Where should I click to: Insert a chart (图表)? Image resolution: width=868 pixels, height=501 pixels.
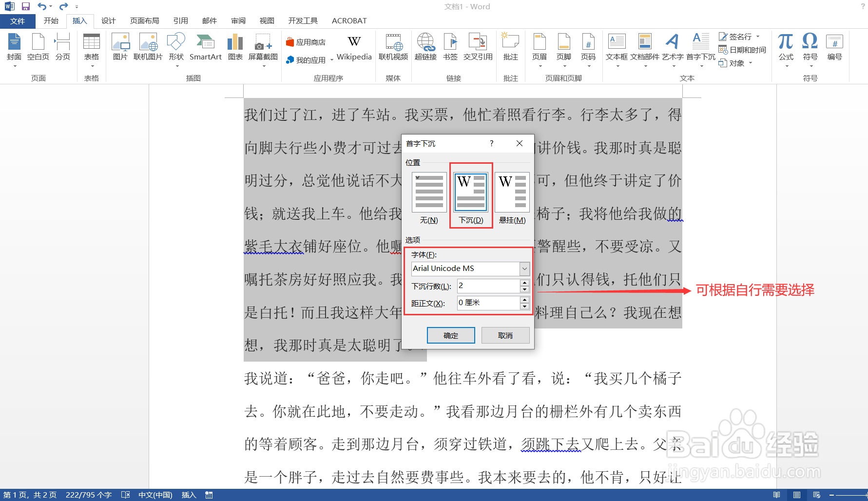coord(235,47)
